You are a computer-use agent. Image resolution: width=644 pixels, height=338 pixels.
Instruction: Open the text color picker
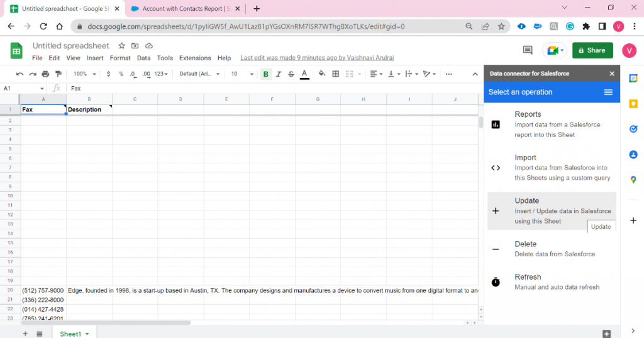pyautogui.click(x=304, y=74)
